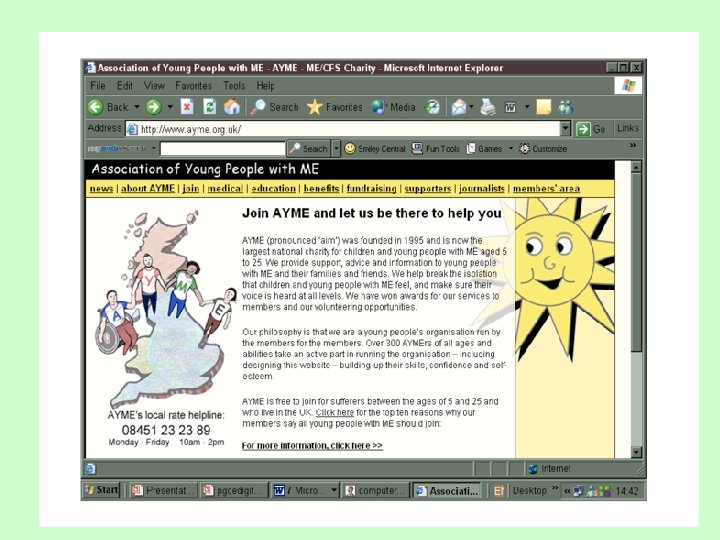Click the Messenger people icon
The image size is (720, 540).
[566, 107]
